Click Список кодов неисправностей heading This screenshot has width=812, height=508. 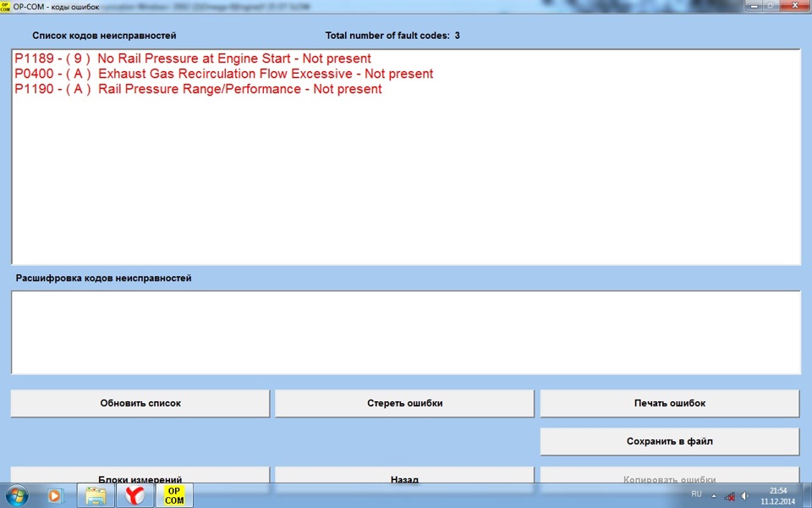(x=104, y=36)
